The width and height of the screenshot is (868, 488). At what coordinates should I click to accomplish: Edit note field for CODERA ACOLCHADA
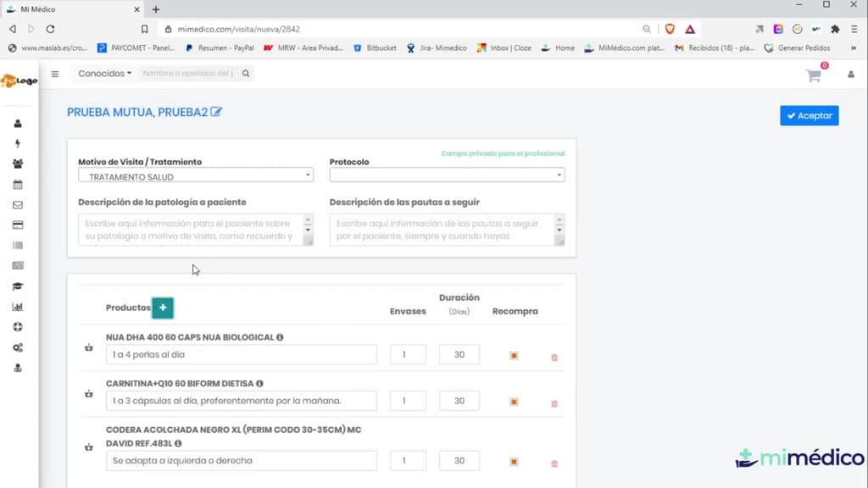pos(242,460)
